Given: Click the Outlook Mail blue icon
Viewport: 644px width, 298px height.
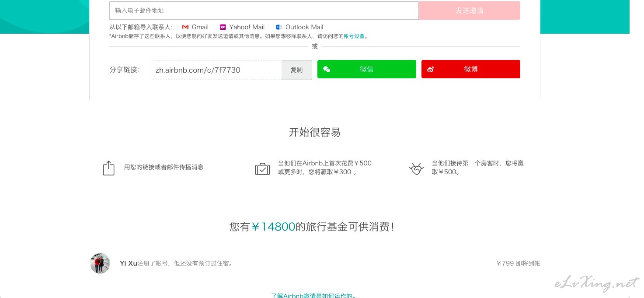Looking at the screenshot, I should tap(279, 27).
